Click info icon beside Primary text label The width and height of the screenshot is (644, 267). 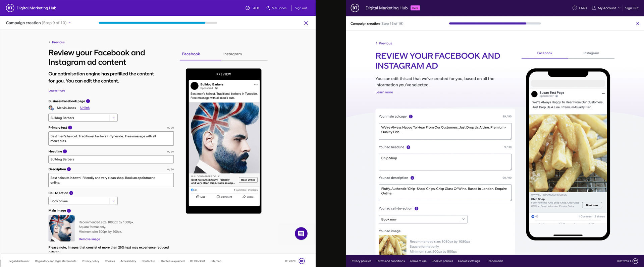click(x=70, y=128)
